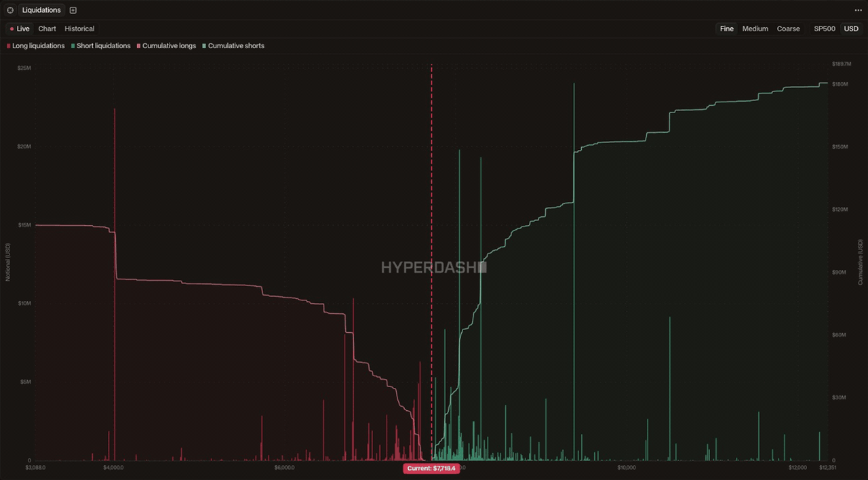The height and width of the screenshot is (480, 868).
Task: Click the $5M notional axis label
Action: [25, 382]
